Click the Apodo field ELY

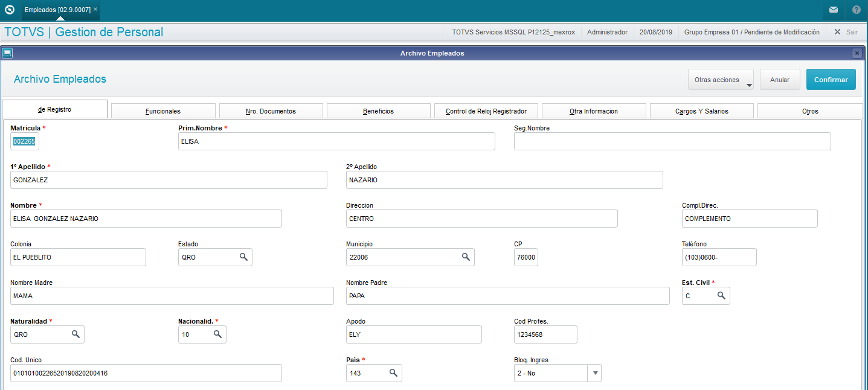click(414, 334)
